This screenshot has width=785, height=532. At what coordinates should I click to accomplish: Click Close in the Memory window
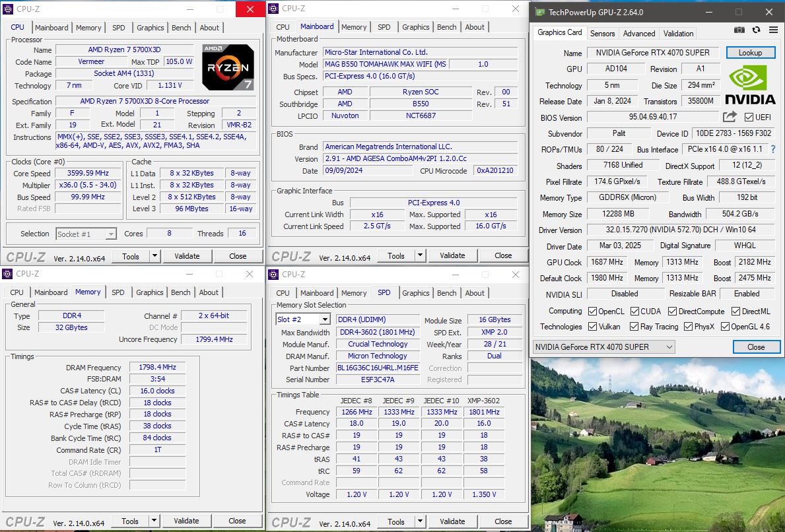pos(237,521)
